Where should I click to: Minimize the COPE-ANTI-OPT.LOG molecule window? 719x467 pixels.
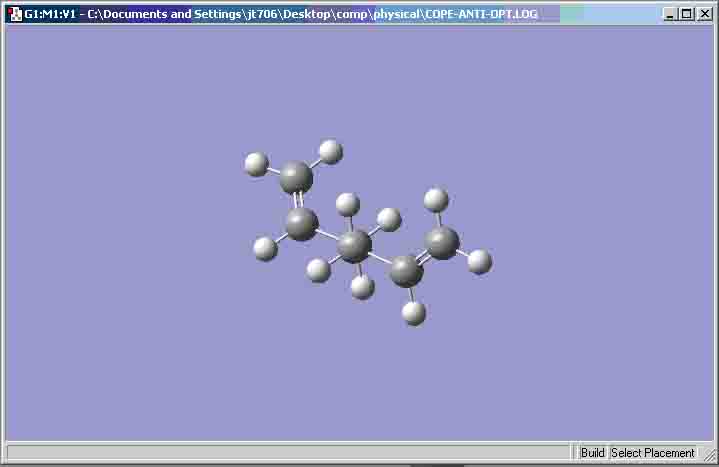pos(669,14)
